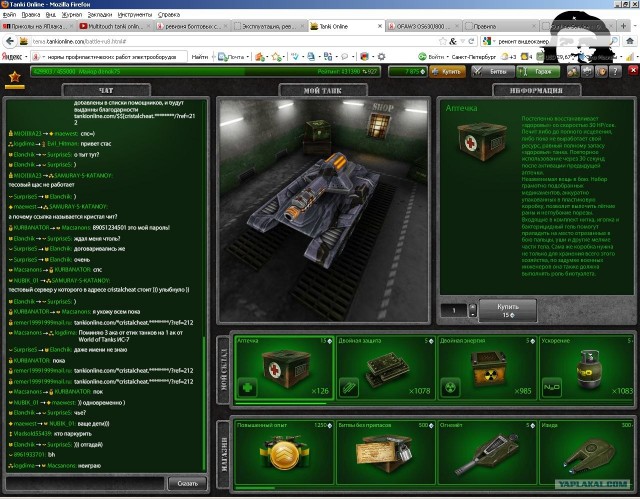Screen dimensions: 640x499
Task: Open the friends icon in game header
Action: point(573,72)
